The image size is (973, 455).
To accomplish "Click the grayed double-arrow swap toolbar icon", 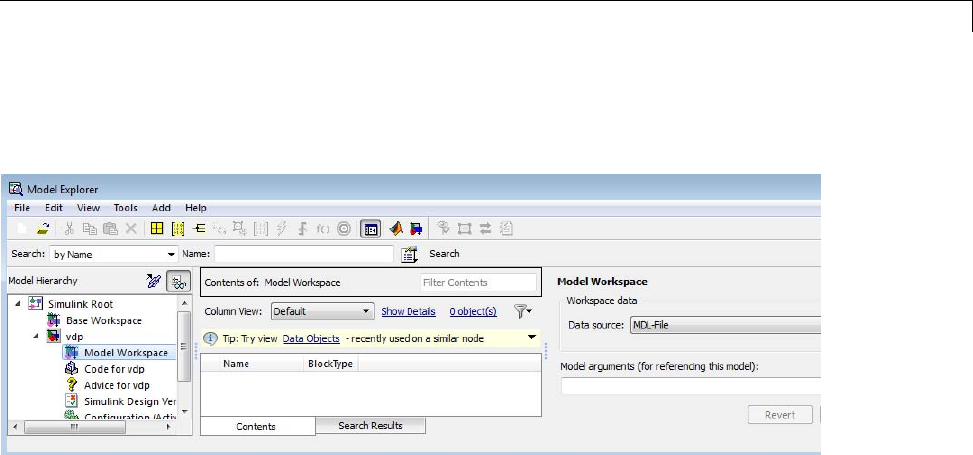I will pyautogui.click(x=486, y=229).
